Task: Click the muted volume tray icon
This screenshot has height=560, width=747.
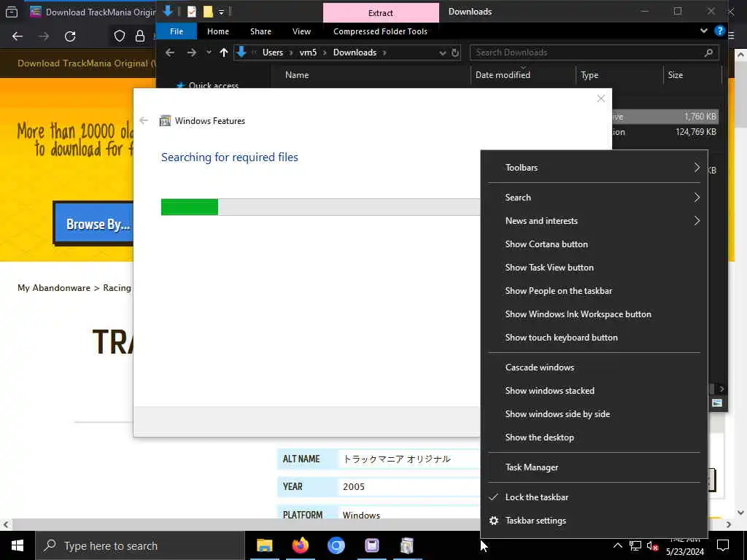Action: pos(652,545)
